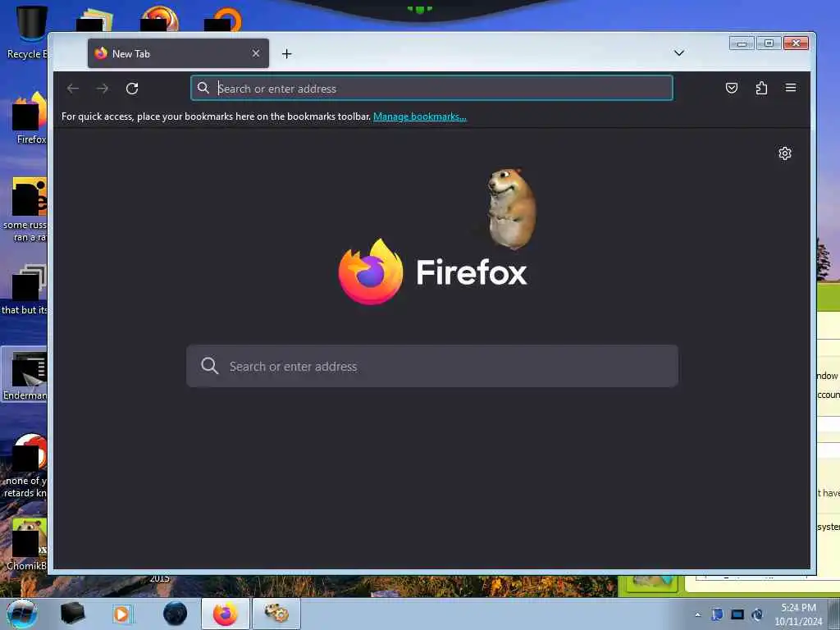Open the Extensions puzzle icon

click(x=761, y=88)
